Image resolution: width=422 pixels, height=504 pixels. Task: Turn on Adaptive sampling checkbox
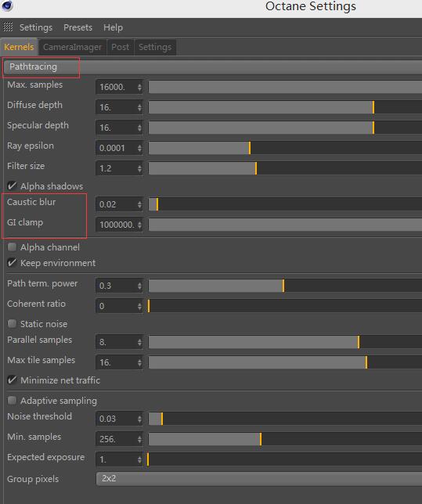click(12, 401)
